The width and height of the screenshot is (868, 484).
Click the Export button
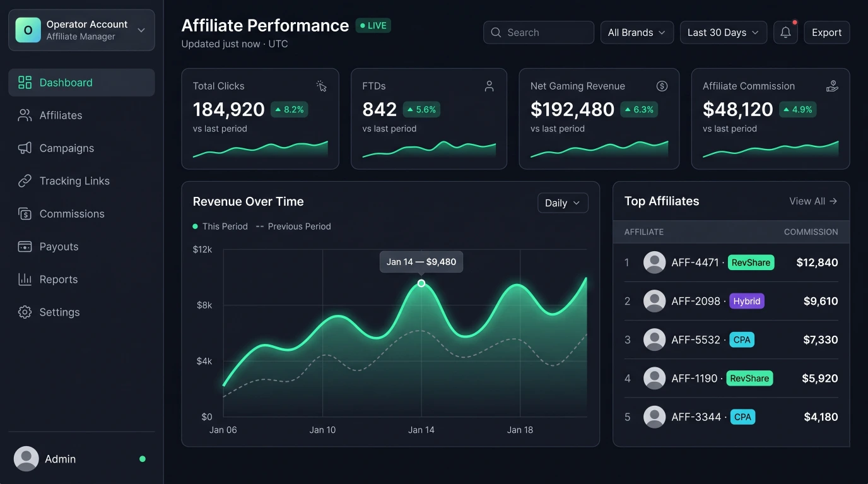[826, 33]
